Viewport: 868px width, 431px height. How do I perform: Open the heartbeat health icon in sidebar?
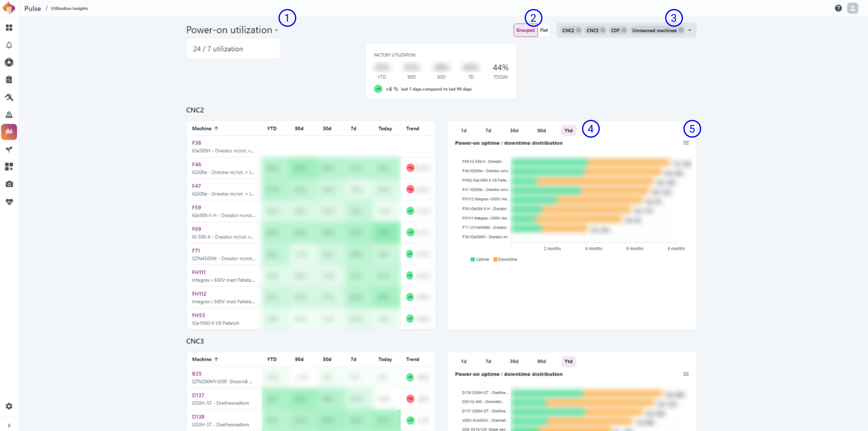click(x=9, y=201)
